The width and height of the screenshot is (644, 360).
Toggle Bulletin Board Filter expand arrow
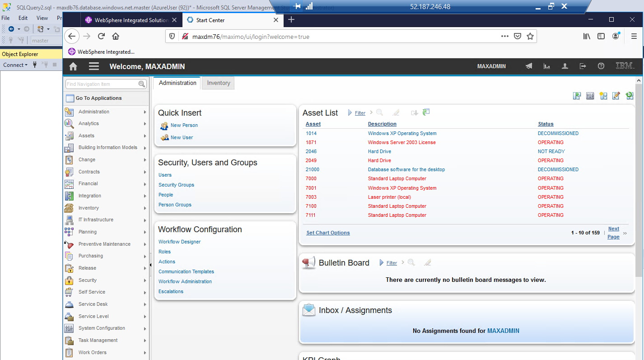click(382, 262)
